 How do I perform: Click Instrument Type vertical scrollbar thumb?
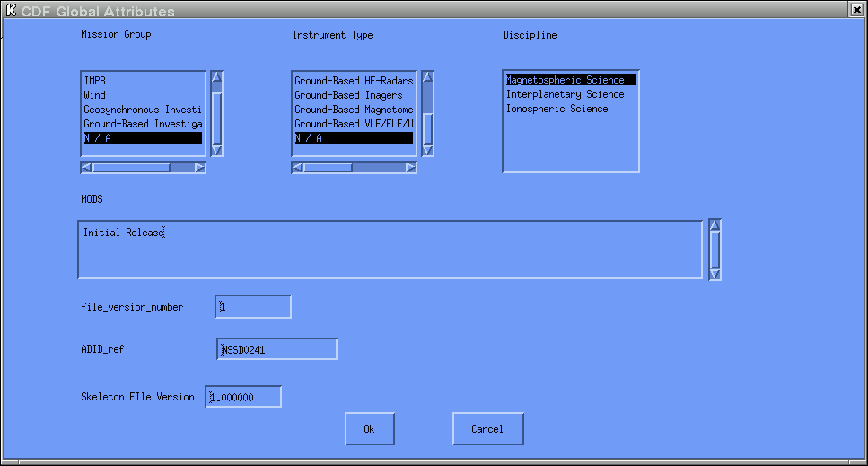[427, 129]
